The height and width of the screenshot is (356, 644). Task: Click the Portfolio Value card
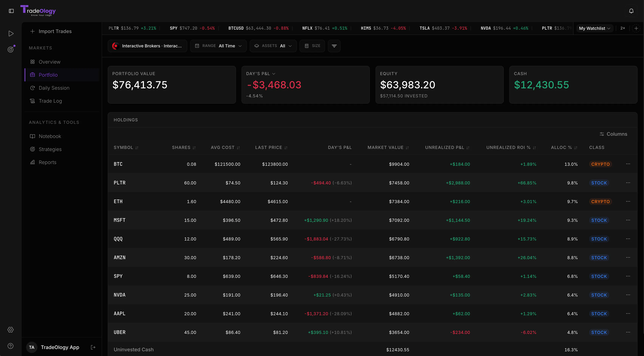[172, 85]
